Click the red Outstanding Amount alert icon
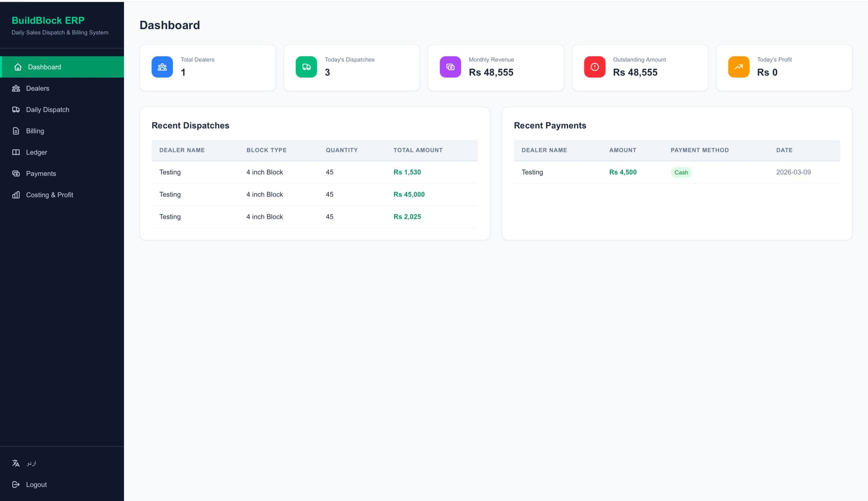868x501 pixels. tap(594, 67)
